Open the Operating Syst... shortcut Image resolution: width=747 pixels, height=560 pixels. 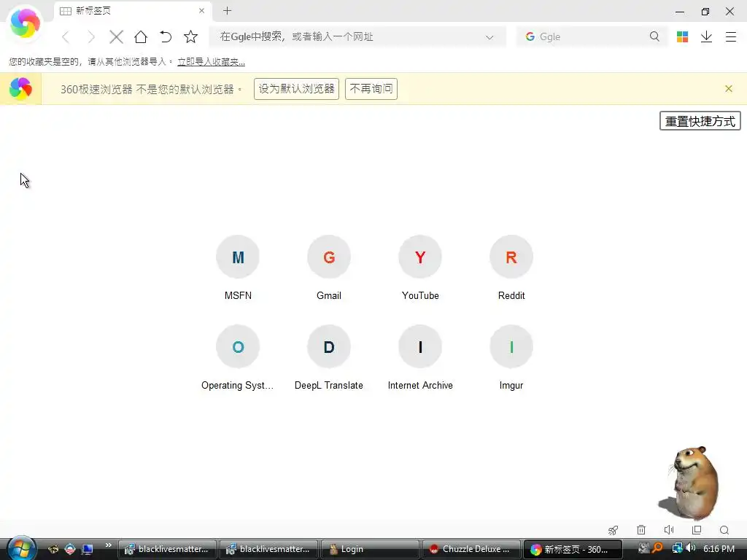[238, 357]
